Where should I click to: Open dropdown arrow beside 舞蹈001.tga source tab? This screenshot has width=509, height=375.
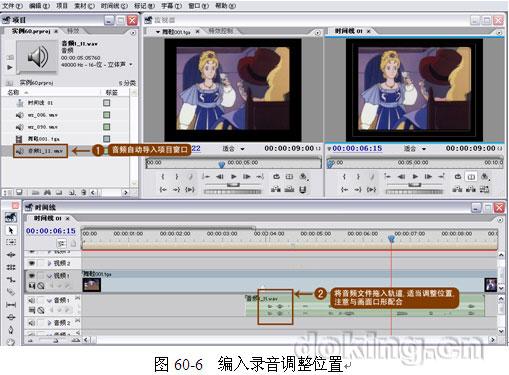[158, 32]
